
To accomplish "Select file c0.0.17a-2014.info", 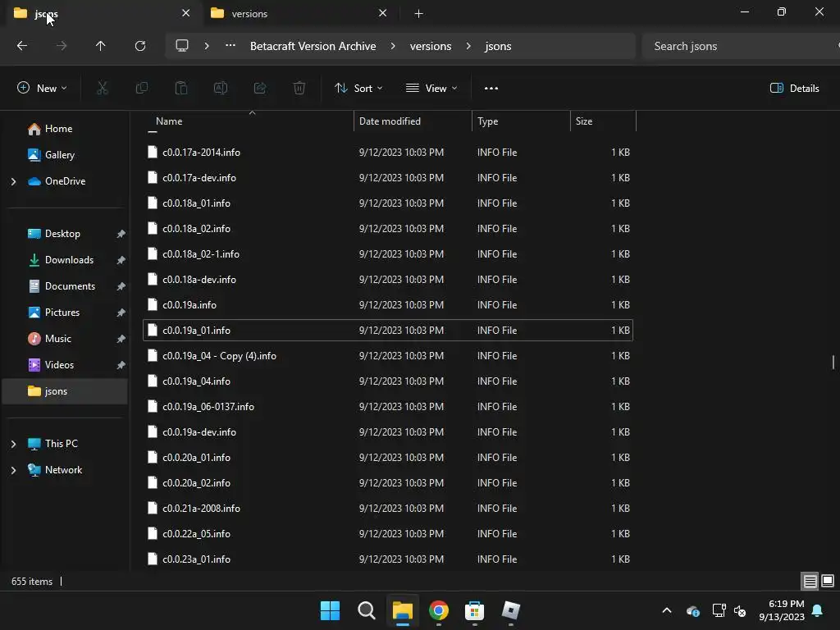I will tap(388, 152).
